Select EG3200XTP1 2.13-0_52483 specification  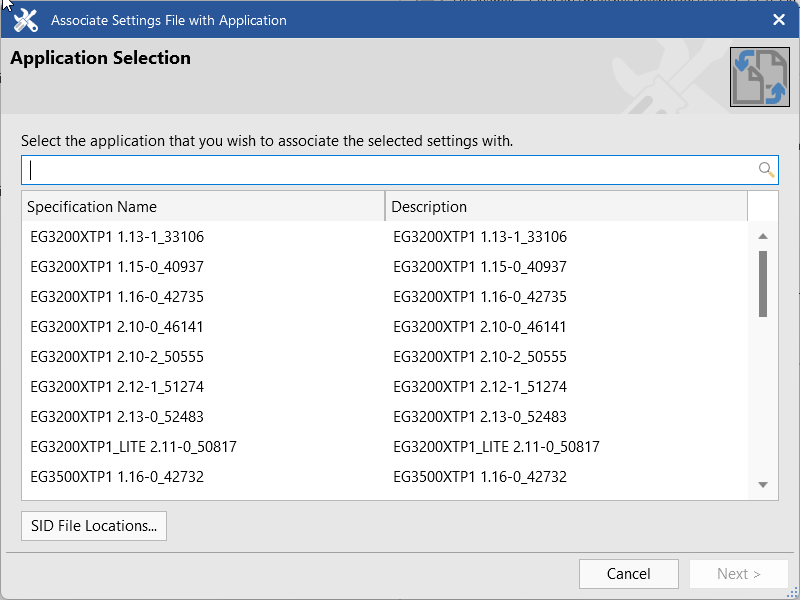coord(118,417)
